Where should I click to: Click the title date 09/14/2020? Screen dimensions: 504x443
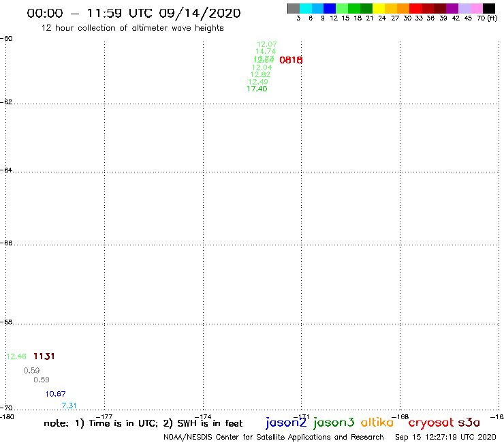coord(200,14)
